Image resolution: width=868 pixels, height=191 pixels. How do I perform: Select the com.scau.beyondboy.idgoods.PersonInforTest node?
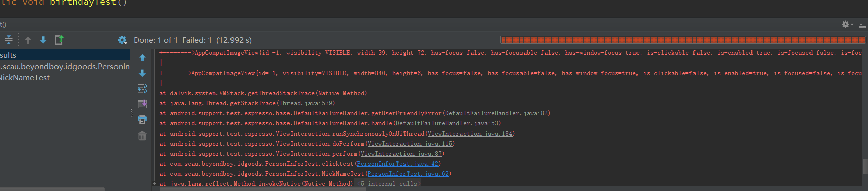[65, 67]
